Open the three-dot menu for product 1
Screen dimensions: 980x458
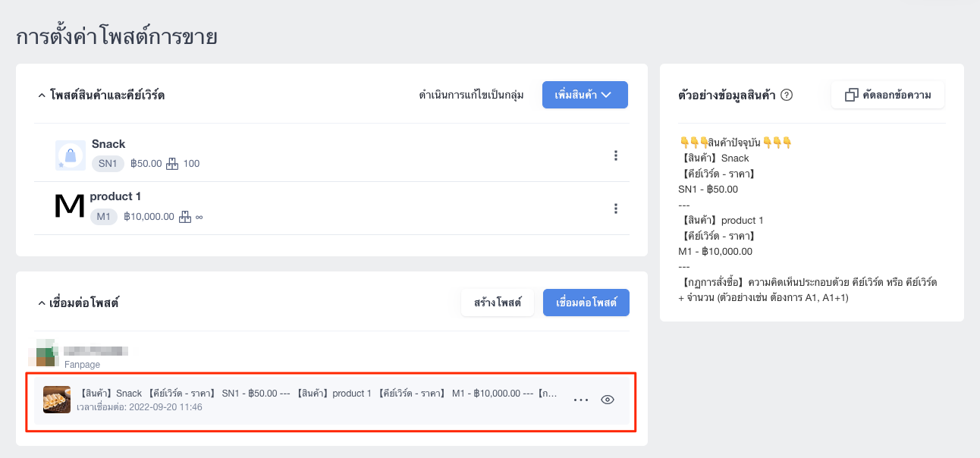tap(615, 209)
